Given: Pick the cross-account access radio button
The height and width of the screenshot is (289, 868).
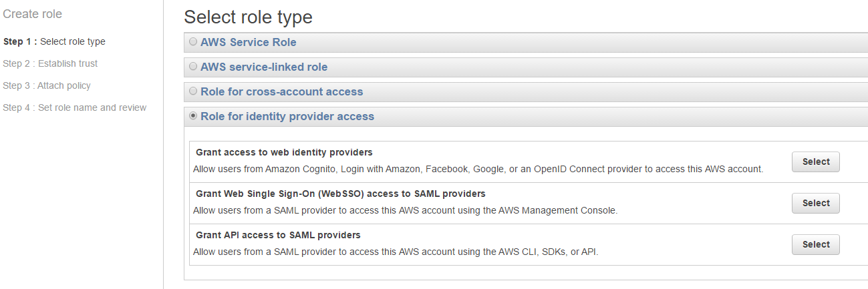Looking at the screenshot, I should (193, 91).
